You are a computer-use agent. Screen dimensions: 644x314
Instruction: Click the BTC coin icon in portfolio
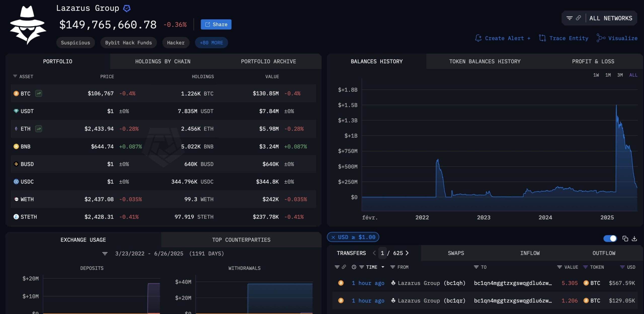pyautogui.click(x=16, y=93)
